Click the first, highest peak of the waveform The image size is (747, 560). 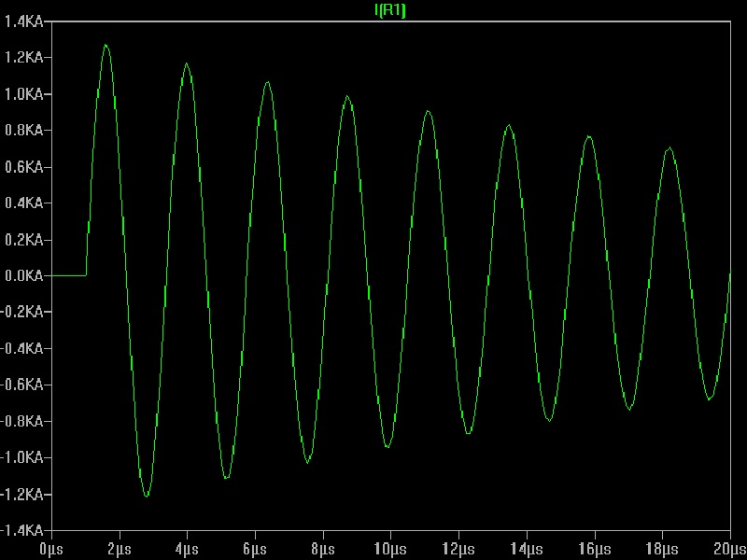click(x=106, y=45)
